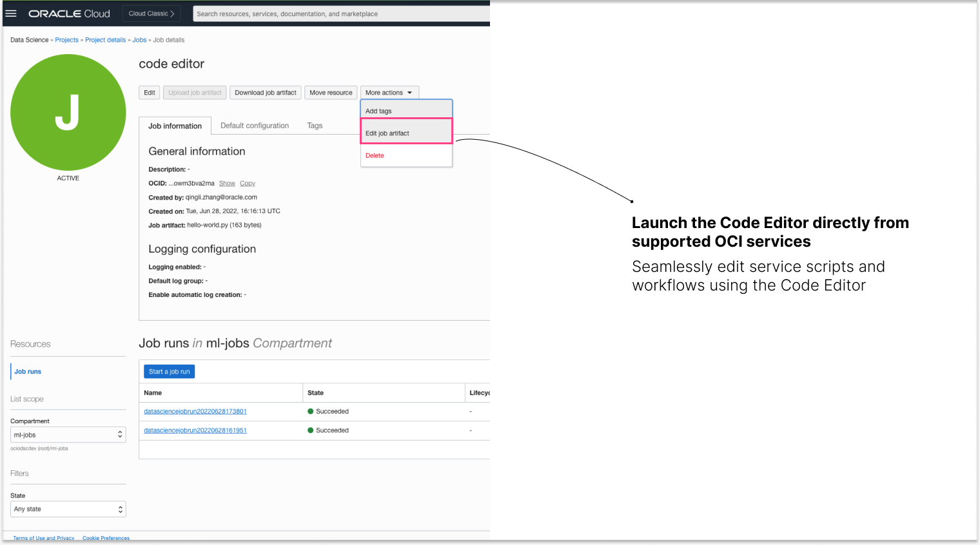980x545 pixels.
Task: Open datasciencejobrun20220628173801 details
Action: coord(195,411)
